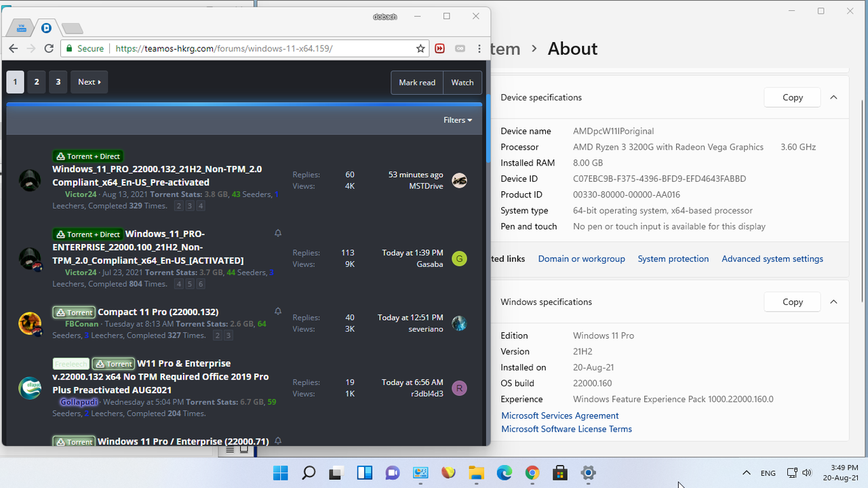Open the Widgets taskbar icon
Viewport: 868px width, 488px height.
364,473
